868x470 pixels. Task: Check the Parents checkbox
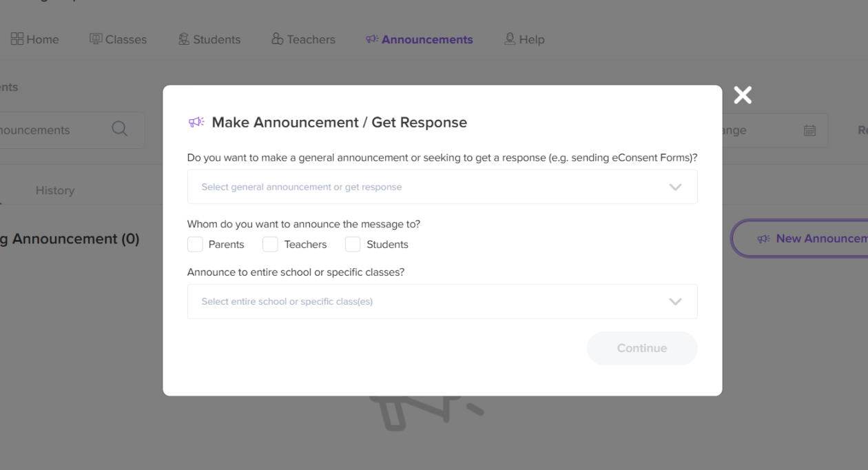(196, 245)
